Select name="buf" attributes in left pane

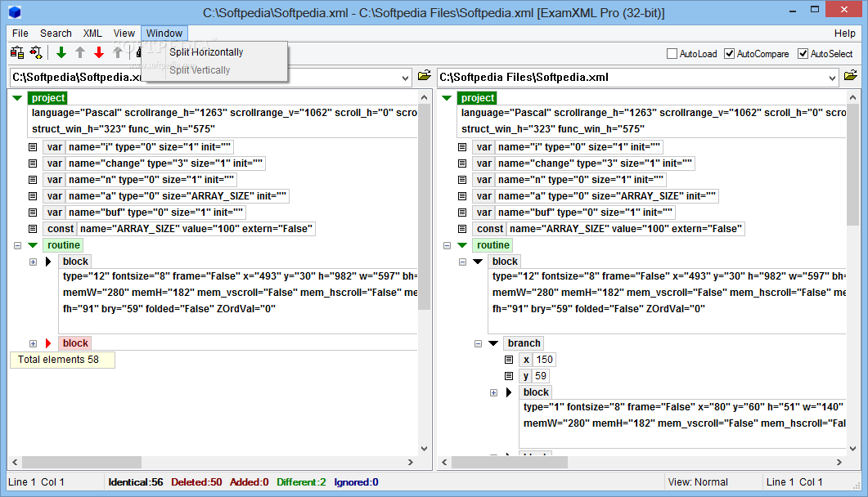[155, 213]
